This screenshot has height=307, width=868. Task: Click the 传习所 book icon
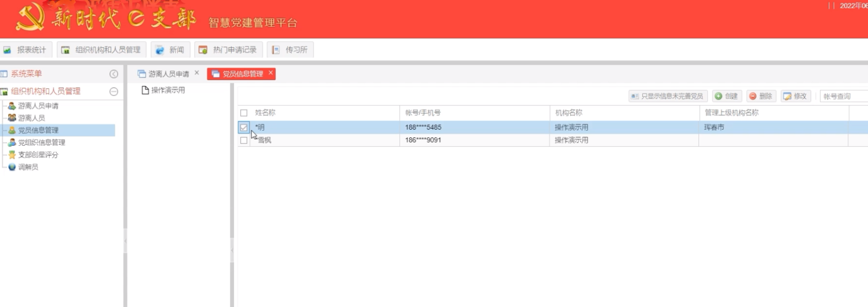click(276, 50)
